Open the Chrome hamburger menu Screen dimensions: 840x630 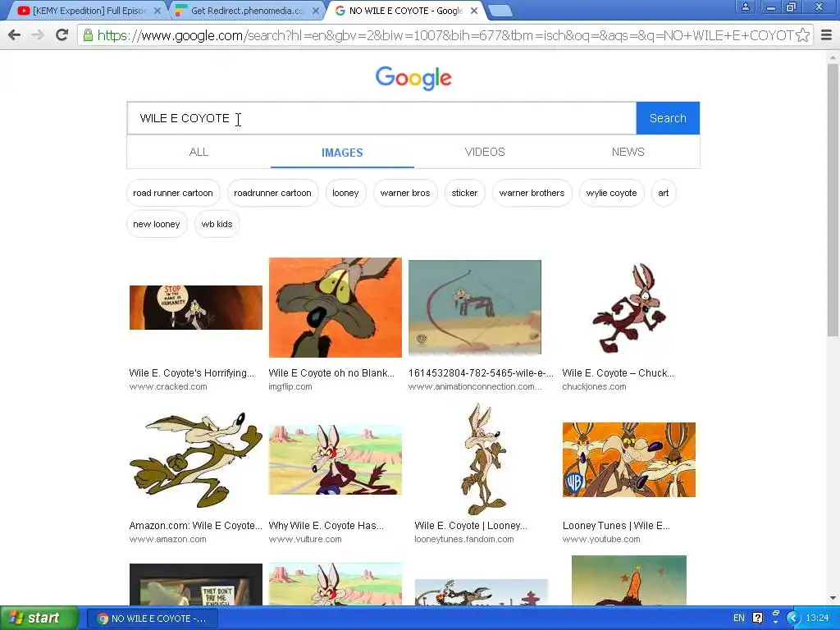tap(827, 35)
